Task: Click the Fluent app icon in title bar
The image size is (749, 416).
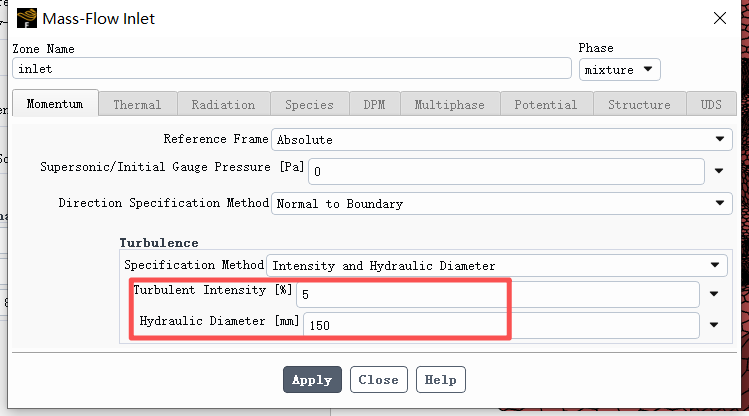Action: tap(27, 18)
